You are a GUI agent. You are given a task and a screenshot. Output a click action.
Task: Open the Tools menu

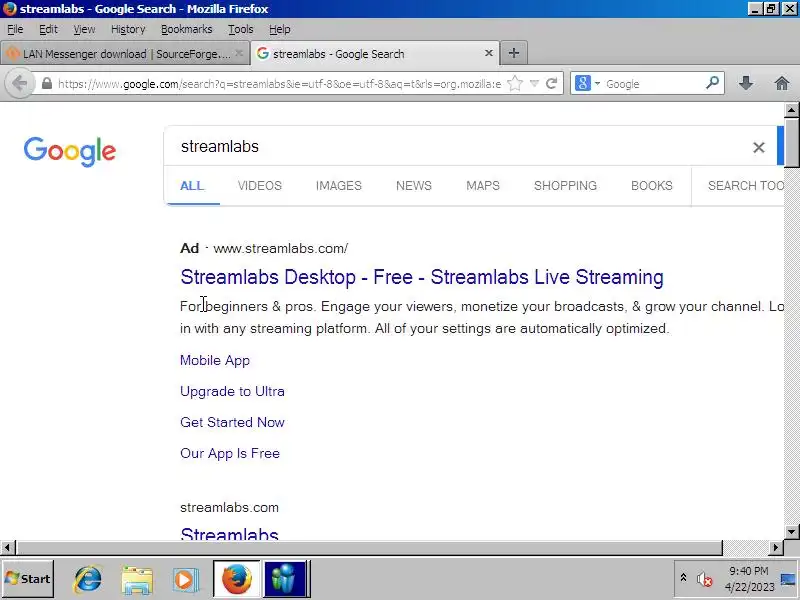click(x=240, y=29)
